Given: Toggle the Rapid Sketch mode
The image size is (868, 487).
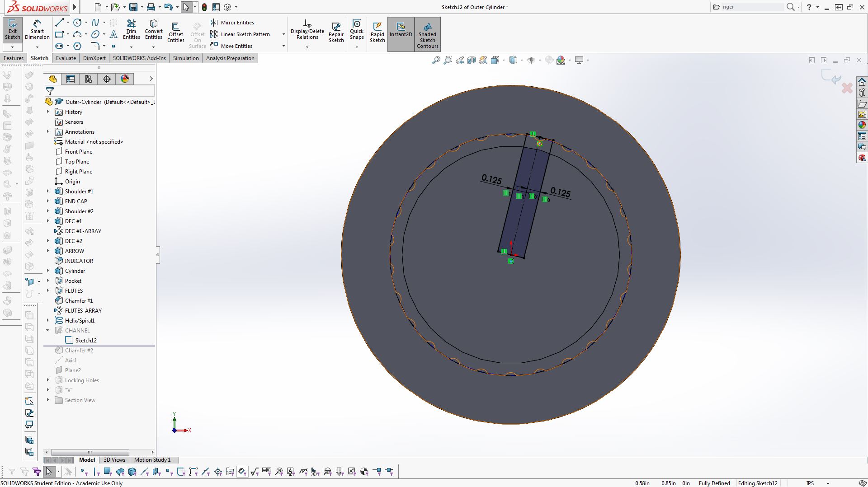Looking at the screenshot, I should point(377,33).
